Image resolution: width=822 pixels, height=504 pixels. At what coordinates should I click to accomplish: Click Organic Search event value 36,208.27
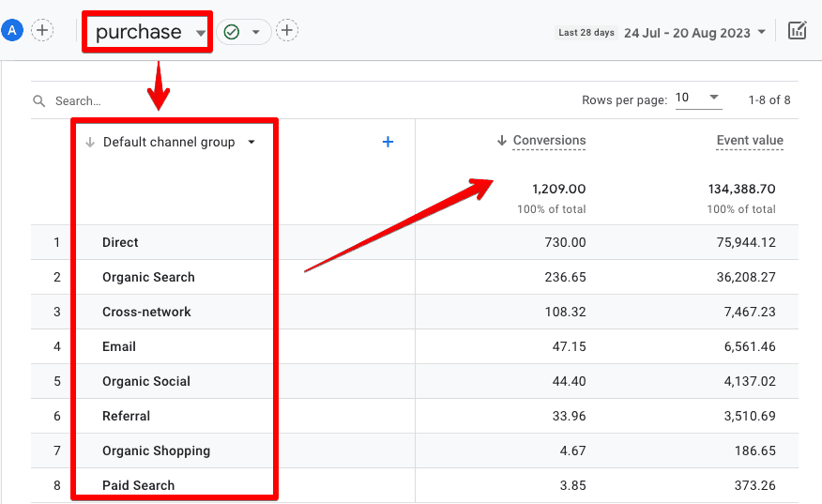tap(746, 277)
